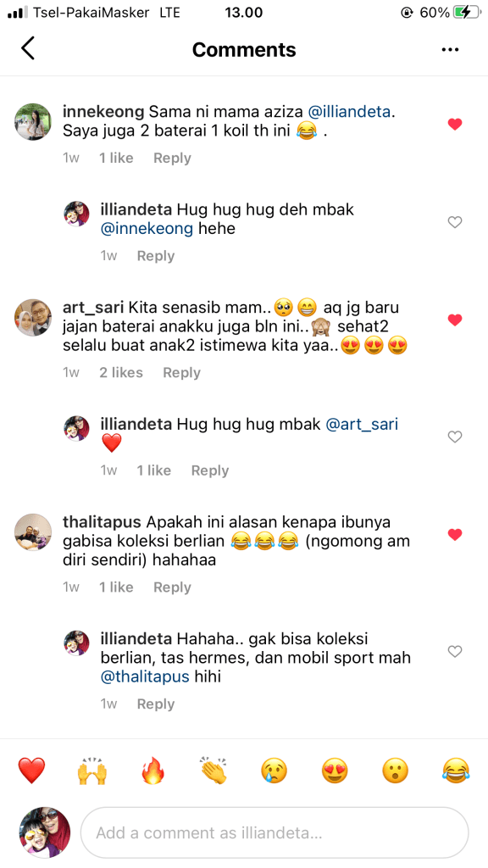
Task: Reply to thalitapus's comment
Action: [x=172, y=587]
